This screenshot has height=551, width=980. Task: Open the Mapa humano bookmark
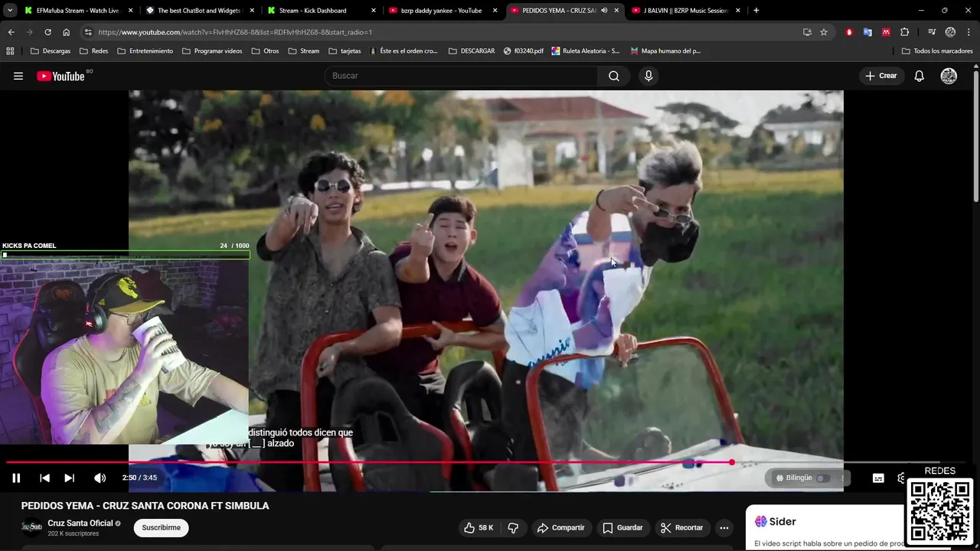pyautogui.click(x=665, y=51)
